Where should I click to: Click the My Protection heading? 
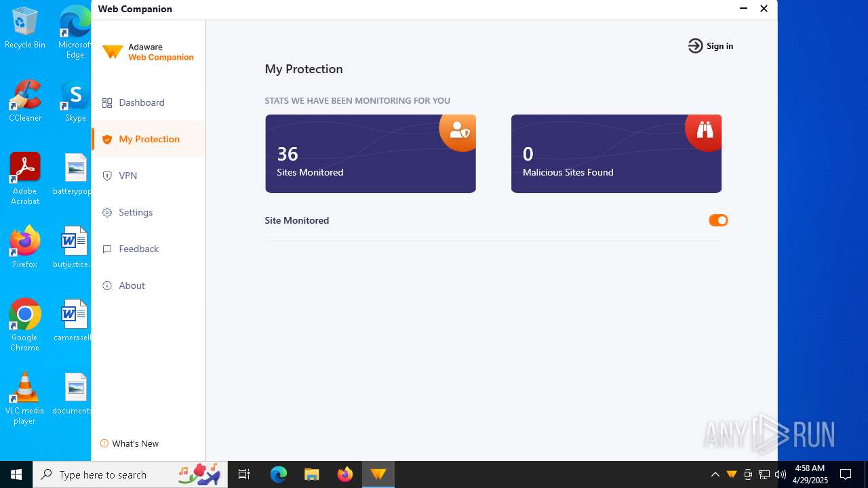coord(304,69)
